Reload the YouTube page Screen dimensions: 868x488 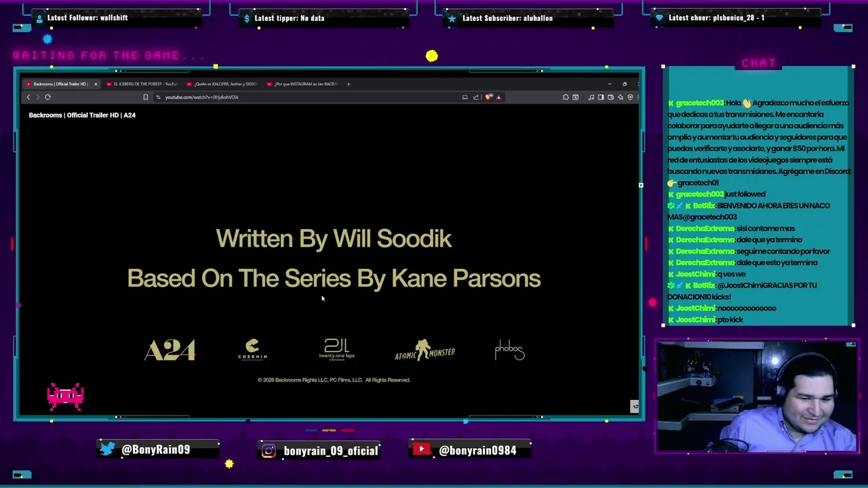coord(47,97)
